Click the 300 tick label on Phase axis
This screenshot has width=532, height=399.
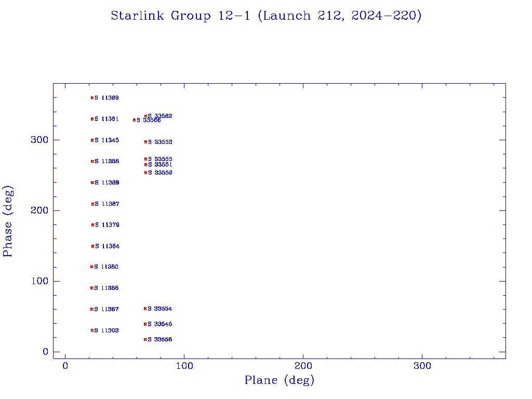pos(39,140)
